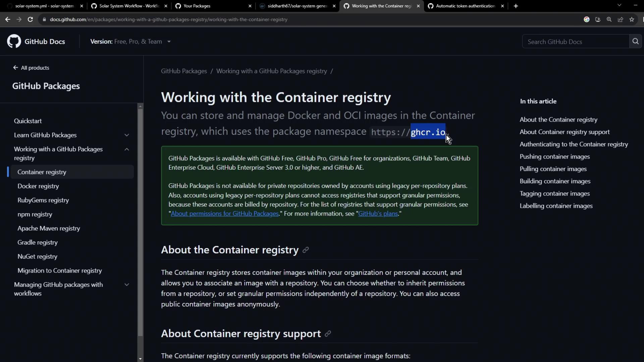This screenshot has width=644, height=362.
Task: Click the zoom magnifier icon in address bar
Action: pos(609,19)
